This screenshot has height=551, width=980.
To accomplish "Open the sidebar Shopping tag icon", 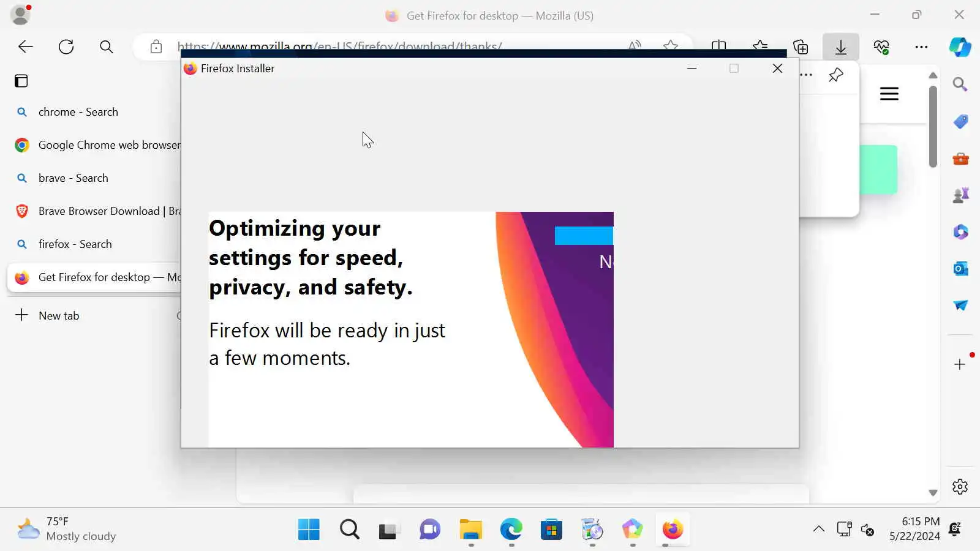I will click(x=960, y=121).
